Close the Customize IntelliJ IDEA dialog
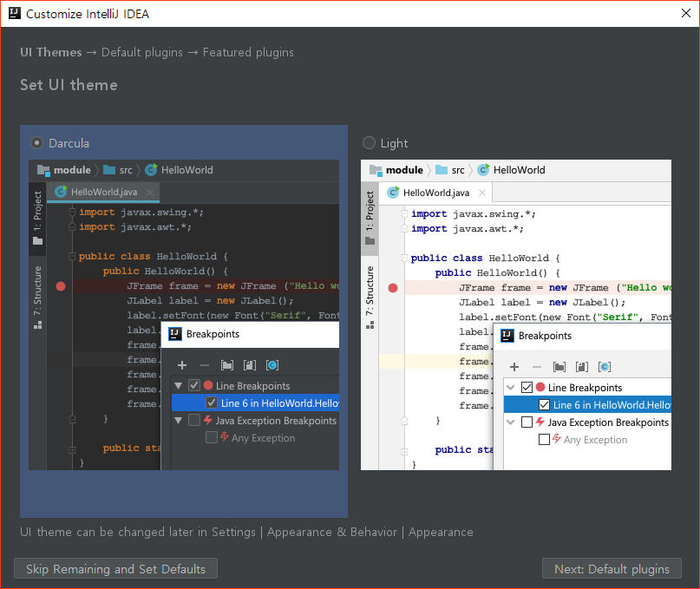 pyautogui.click(x=686, y=13)
